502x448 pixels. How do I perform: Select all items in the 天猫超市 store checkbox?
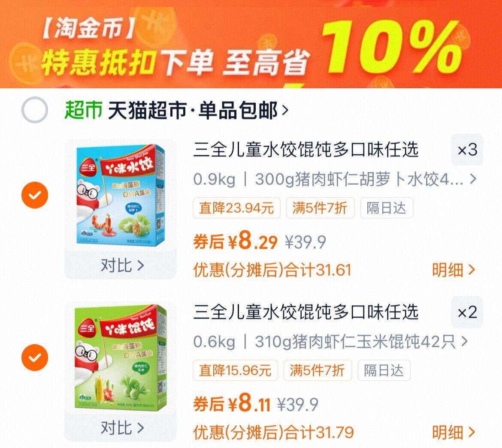point(35,110)
